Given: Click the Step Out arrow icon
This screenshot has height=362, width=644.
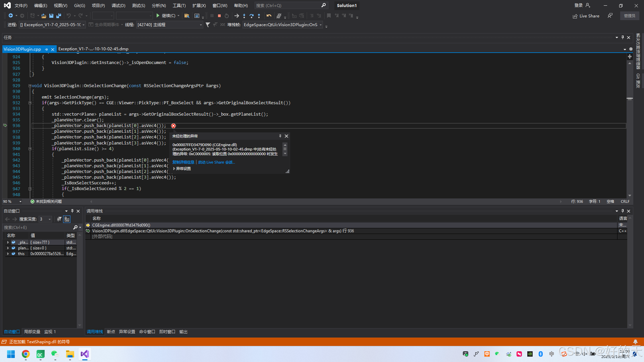Looking at the screenshot, I should [259, 16].
